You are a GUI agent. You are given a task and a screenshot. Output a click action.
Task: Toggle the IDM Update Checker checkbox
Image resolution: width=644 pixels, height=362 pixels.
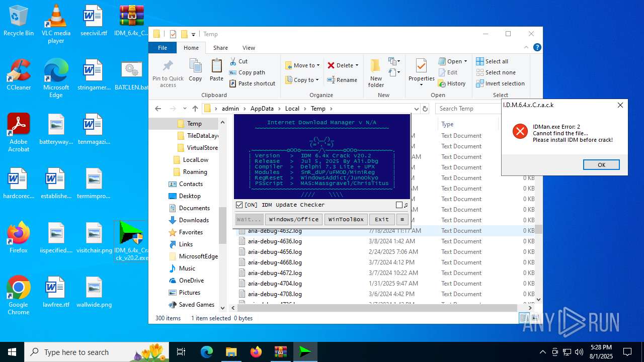[239, 205]
